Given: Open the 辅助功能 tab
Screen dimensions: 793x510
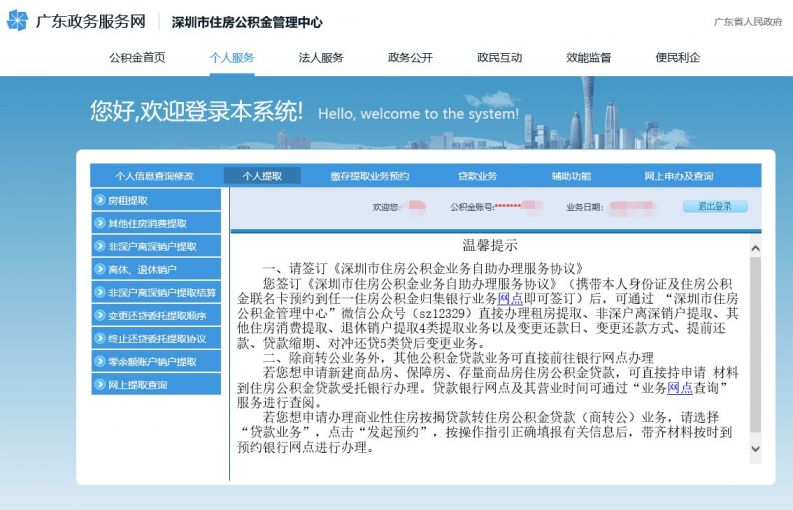Looking at the screenshot, I should [571, 176].
